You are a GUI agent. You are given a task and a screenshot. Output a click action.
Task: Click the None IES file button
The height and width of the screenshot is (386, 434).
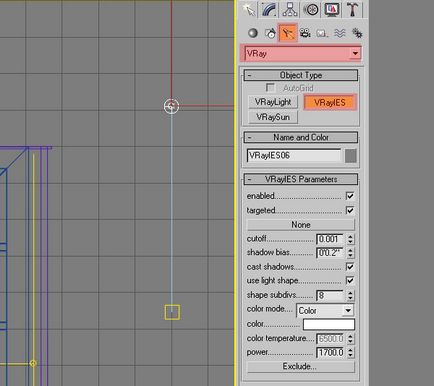click(301, 225)
